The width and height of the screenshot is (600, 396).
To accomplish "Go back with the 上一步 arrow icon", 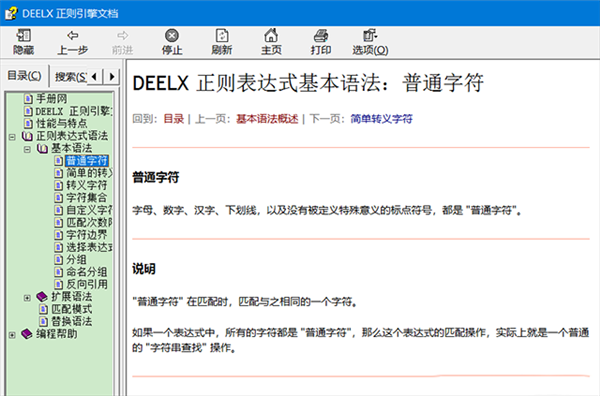I will [72, 36].
